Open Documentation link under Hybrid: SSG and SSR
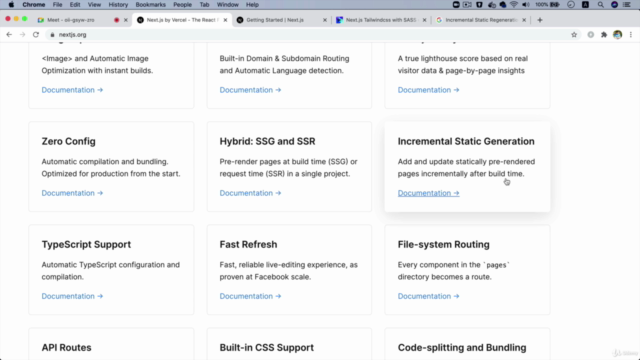This screenshot has height=360, width=640. (250, 193)
